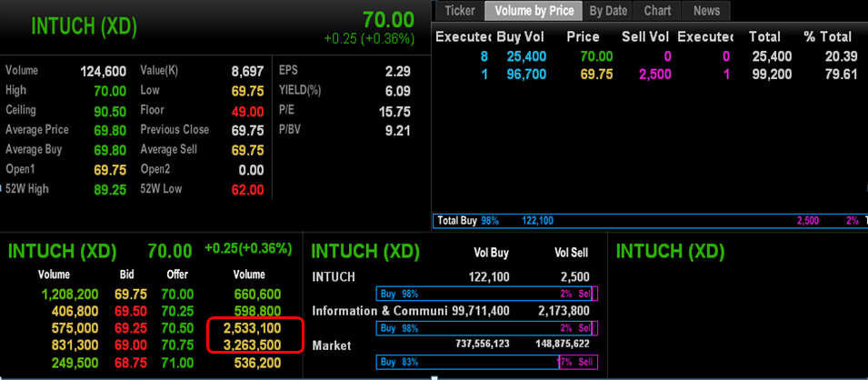Click the offer volume 3,263,500
Screen dimensions: 868x380
click(x=253, y=345)
